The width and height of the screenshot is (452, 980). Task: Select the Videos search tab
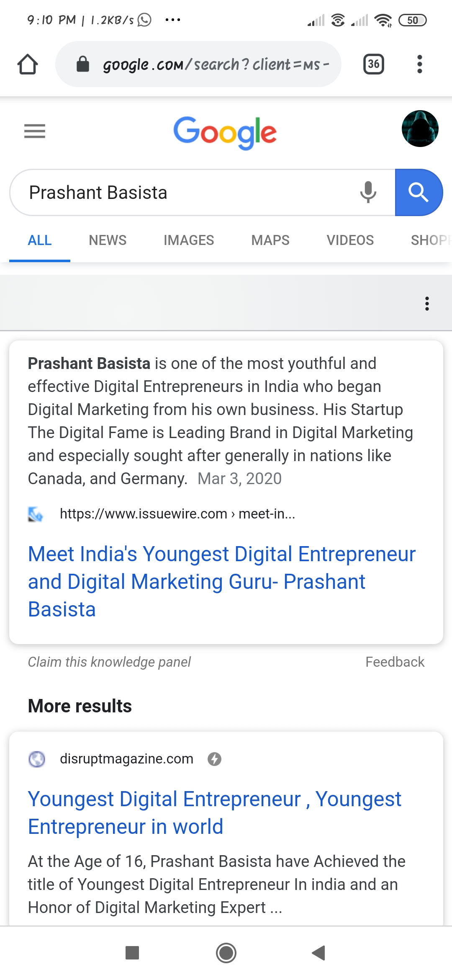click(x=350, y=240)
